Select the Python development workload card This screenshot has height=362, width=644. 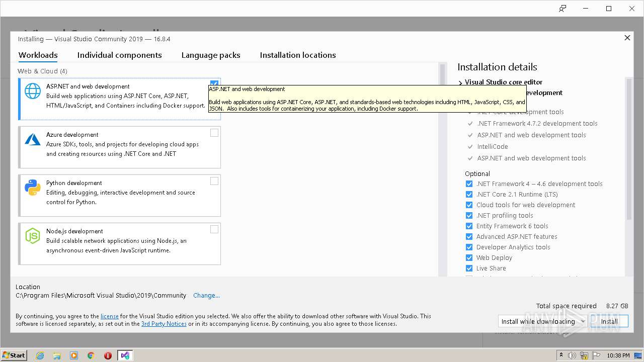pyautogui.click(x=120, y=196)
